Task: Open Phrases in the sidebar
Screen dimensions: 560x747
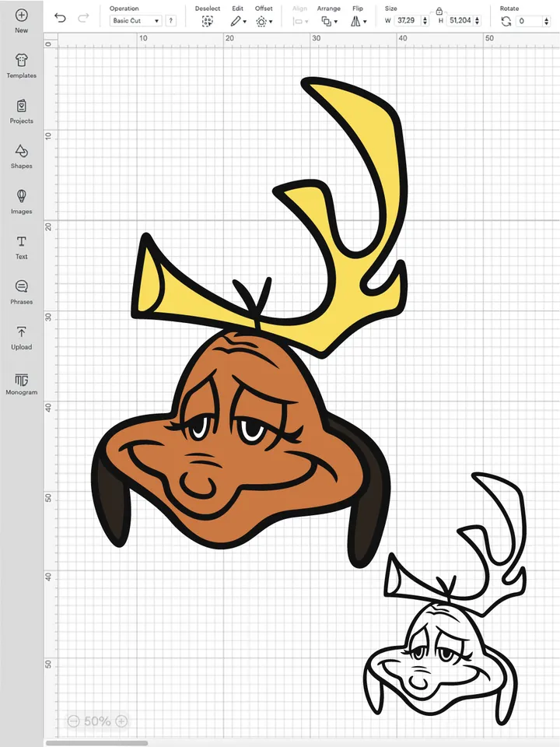Action: [21, 287]
